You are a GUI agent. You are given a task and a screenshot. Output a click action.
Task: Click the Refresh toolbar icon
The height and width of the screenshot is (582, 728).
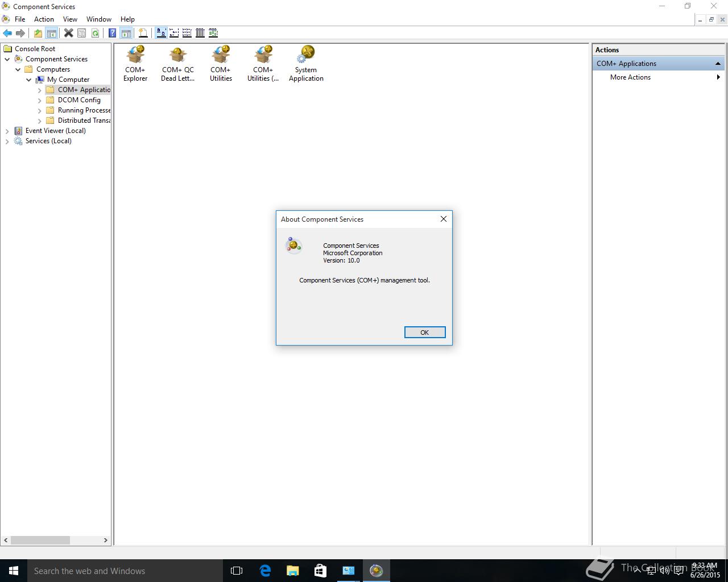pyautogui.click(x=95, y=33)
